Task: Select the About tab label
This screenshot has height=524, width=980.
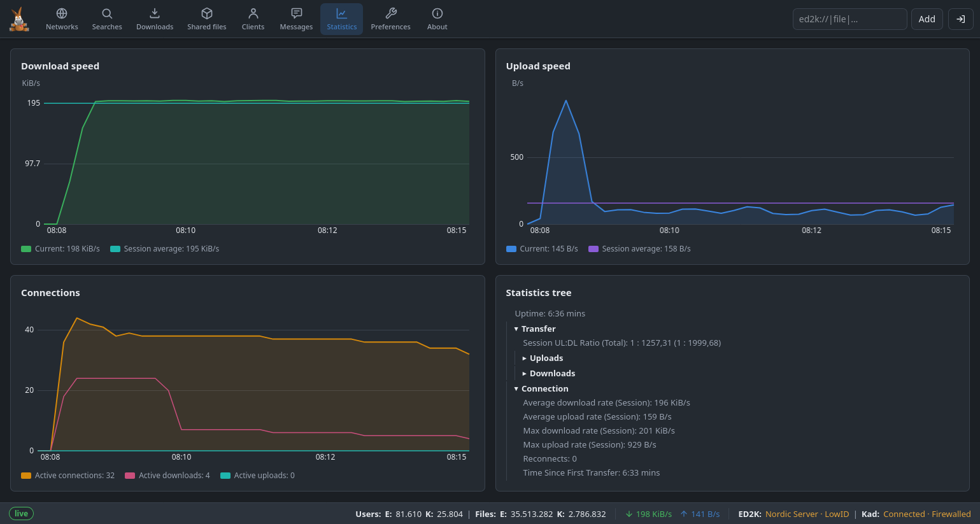Action: pos(437,27)
